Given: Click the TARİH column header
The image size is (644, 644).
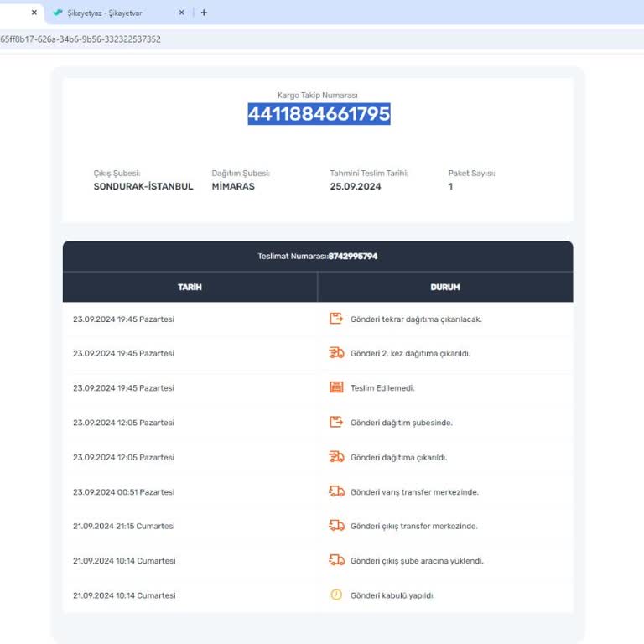Looking at the screenshot, I should [x=190, y=287].
